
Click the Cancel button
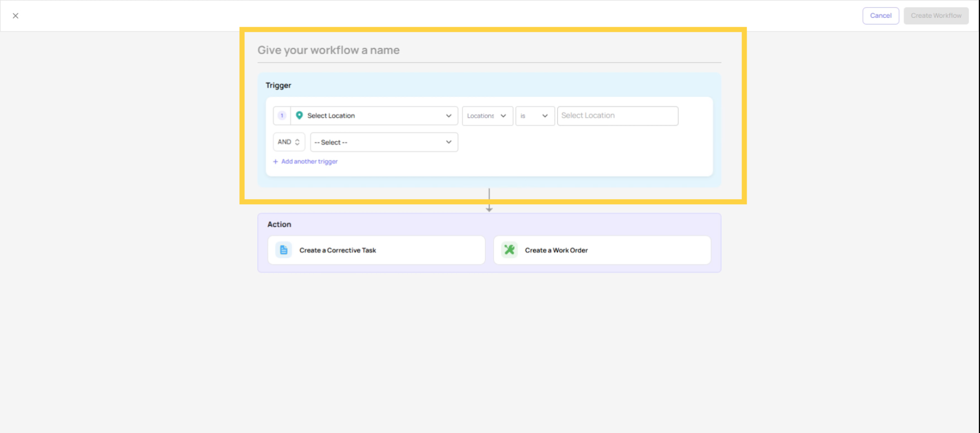click(880, 16)
